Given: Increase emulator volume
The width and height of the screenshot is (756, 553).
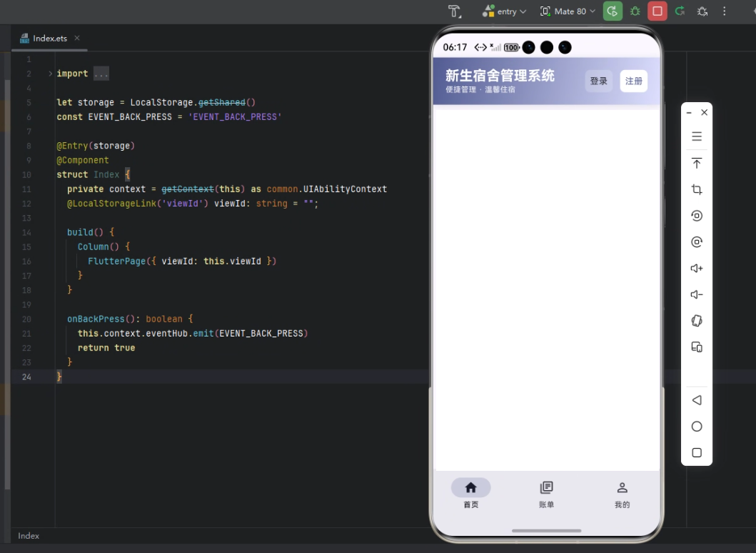Looking at the screenshot, I should click(697, 269).
